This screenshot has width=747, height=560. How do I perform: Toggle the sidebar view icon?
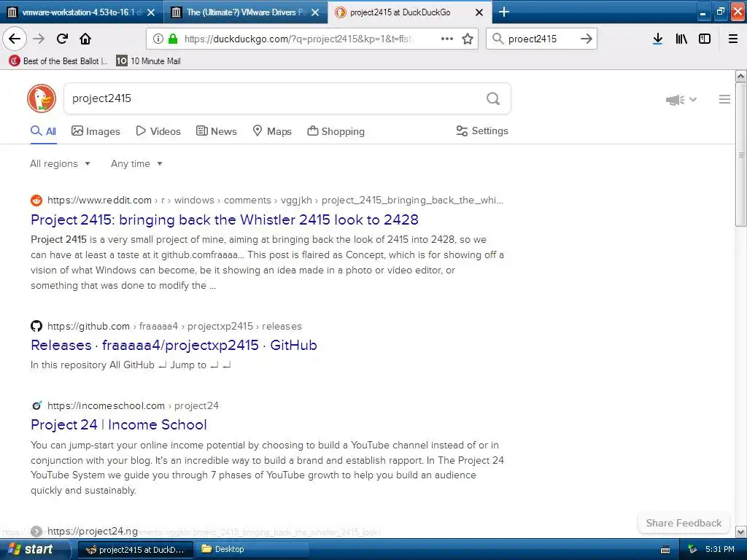[x=705, y=39]
